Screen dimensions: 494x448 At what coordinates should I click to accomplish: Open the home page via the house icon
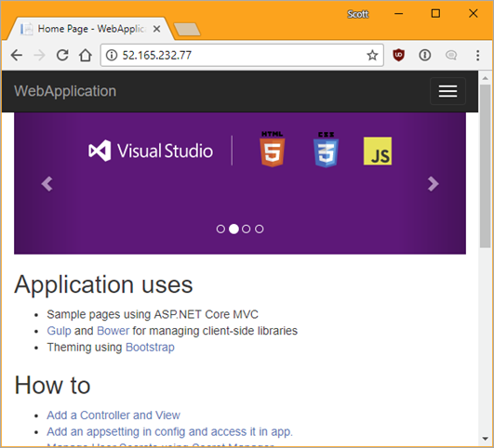click(x=86, y=55)
